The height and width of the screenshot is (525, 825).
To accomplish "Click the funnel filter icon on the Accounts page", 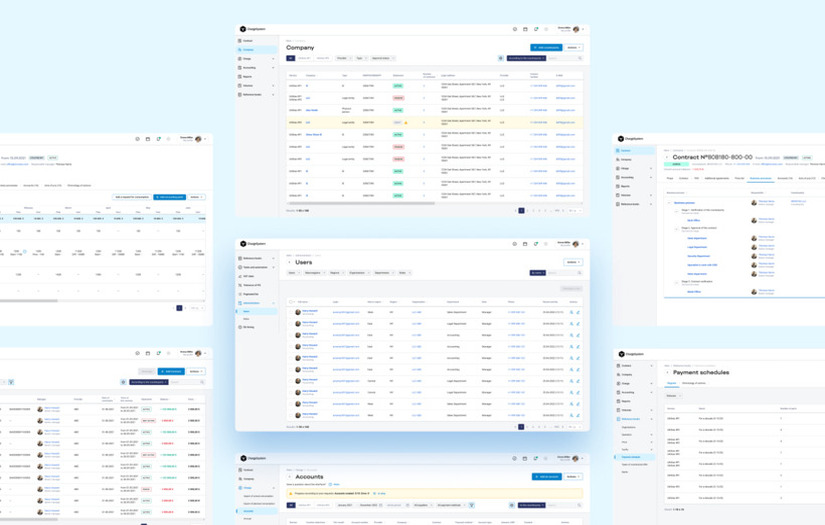I will point(471,505).
